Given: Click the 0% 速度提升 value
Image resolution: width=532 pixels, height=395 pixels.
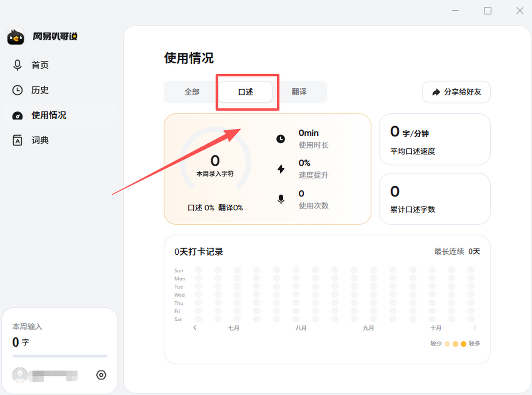Looking at the screenshot, I should [305, 163].
